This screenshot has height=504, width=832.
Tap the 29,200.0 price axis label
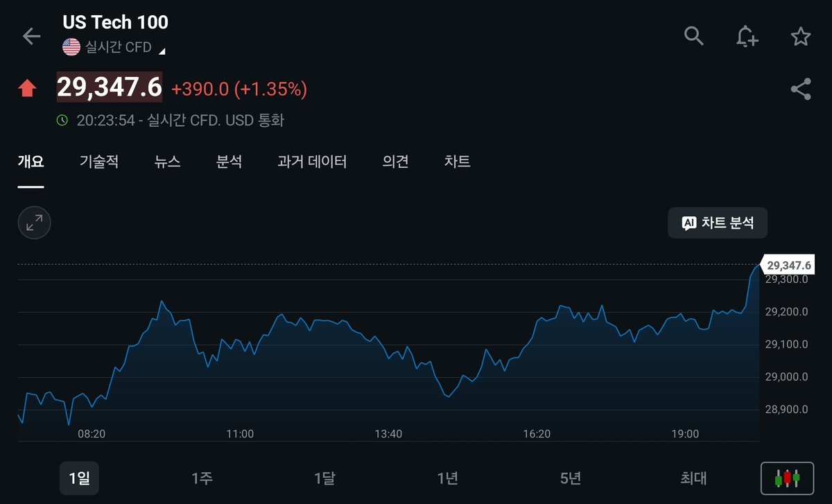786,312
